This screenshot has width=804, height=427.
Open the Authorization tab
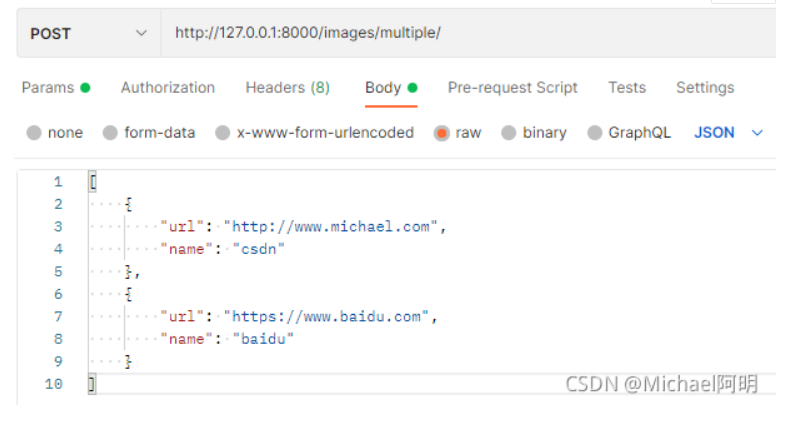(x=168, y=88)
